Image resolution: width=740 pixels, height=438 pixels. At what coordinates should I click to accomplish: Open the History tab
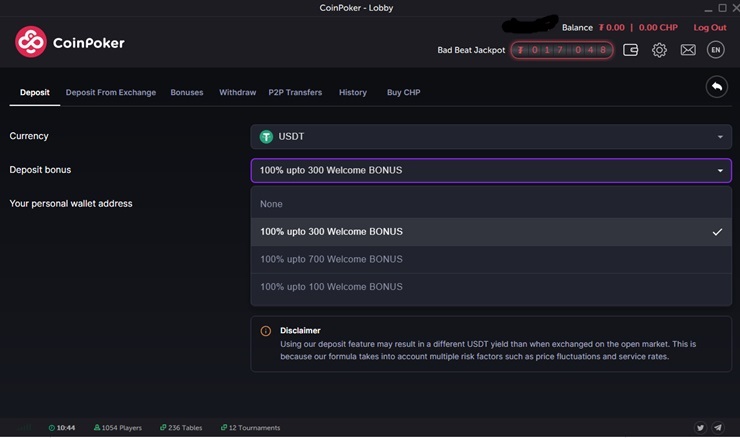pos(353,93)
